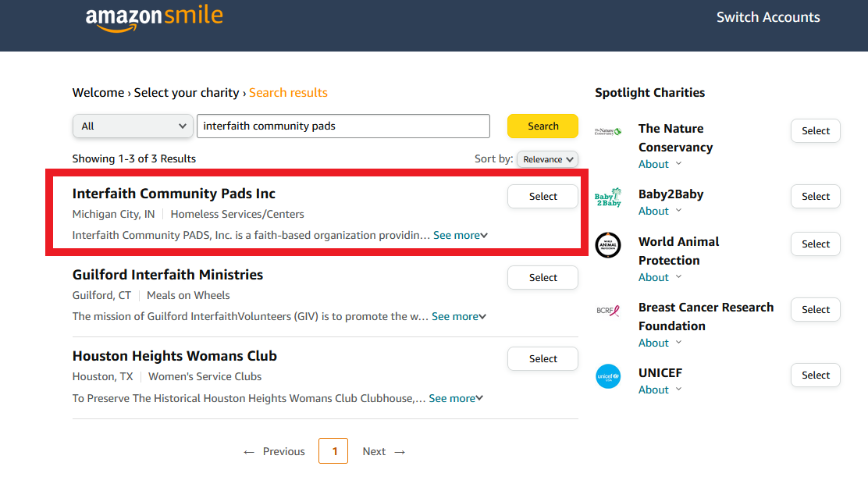Image resolution: width=868 pixels, height=484 pixels.
Task: Click Baby2Baby charity name
Action: click(x=671, y=195)
